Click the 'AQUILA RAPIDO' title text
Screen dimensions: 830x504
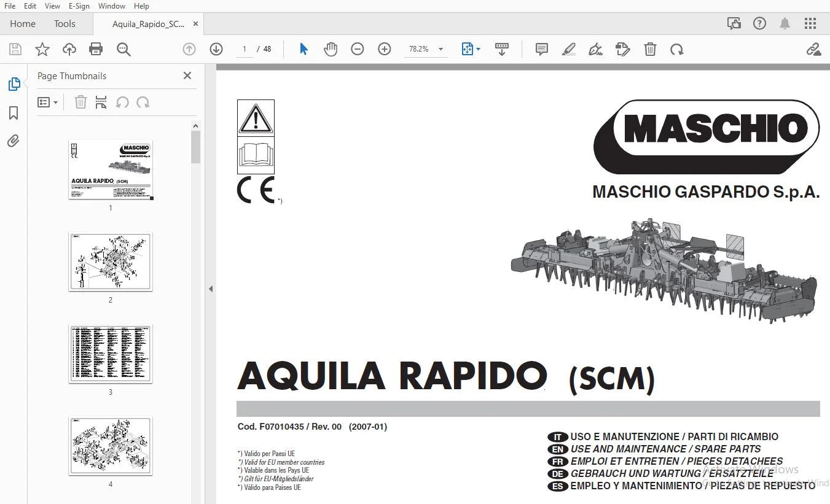coord(392,376)
